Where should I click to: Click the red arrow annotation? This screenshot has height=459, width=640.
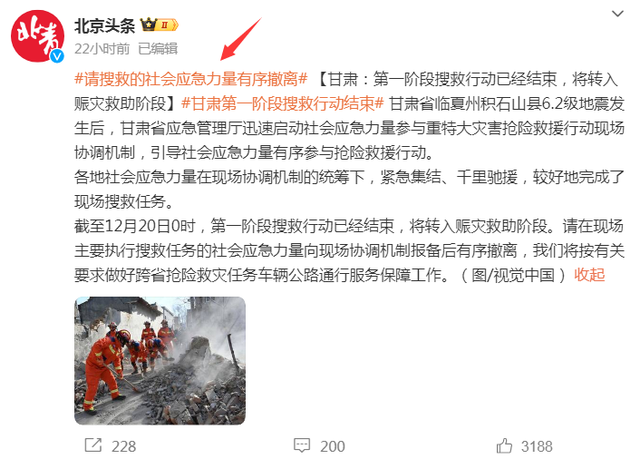pos(240,39)
